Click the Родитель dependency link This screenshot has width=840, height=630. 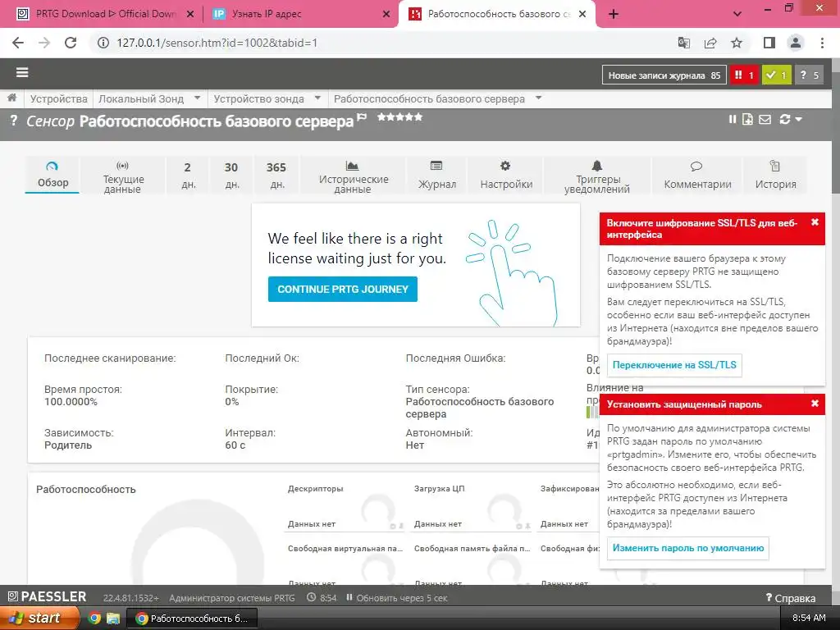pyautogui.click(x=68, y=445)
